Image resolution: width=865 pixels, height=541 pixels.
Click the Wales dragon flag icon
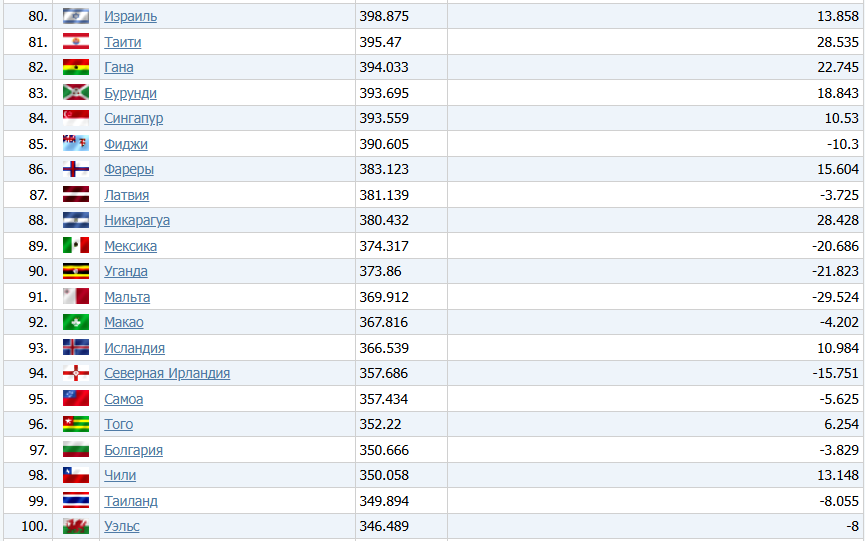pyautogui.click(x=76, y=526)
